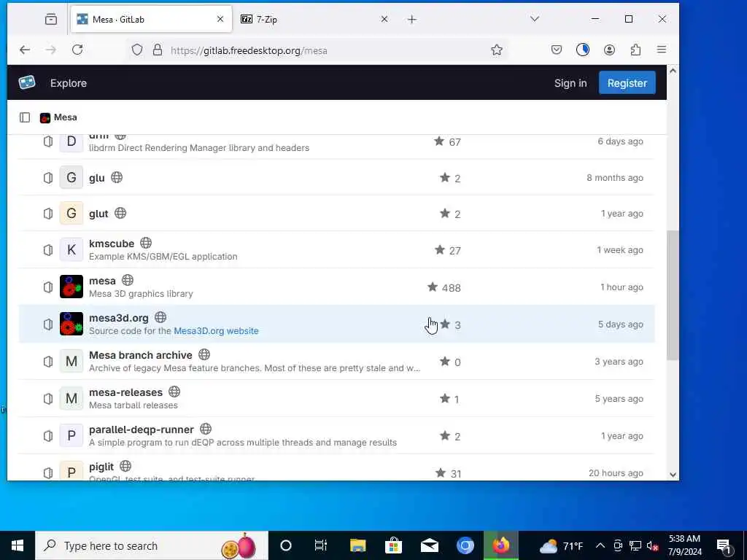Open the Windows Start menu
The width and height of the screenshot is (747, 560).
(x=18, y=545)
